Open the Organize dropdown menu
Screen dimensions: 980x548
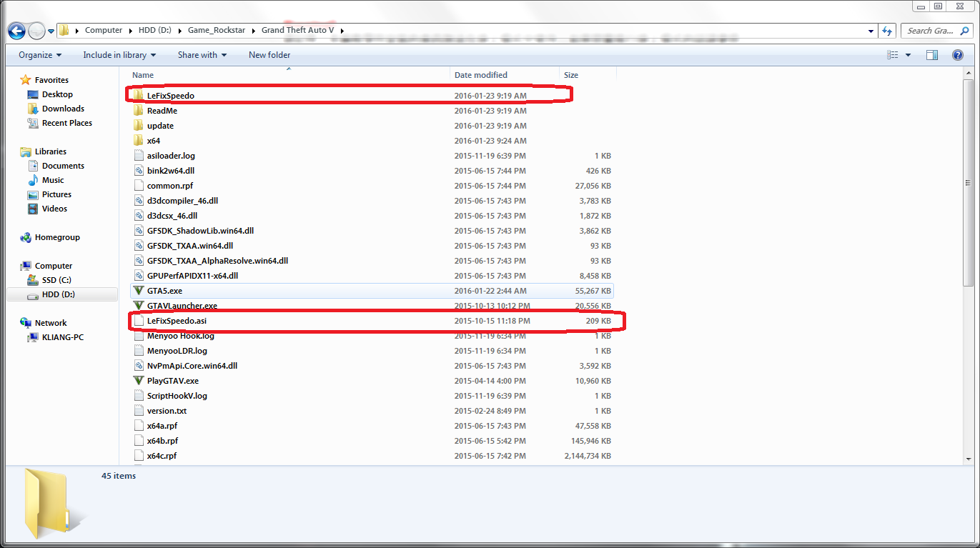click(x=40, y=55)
